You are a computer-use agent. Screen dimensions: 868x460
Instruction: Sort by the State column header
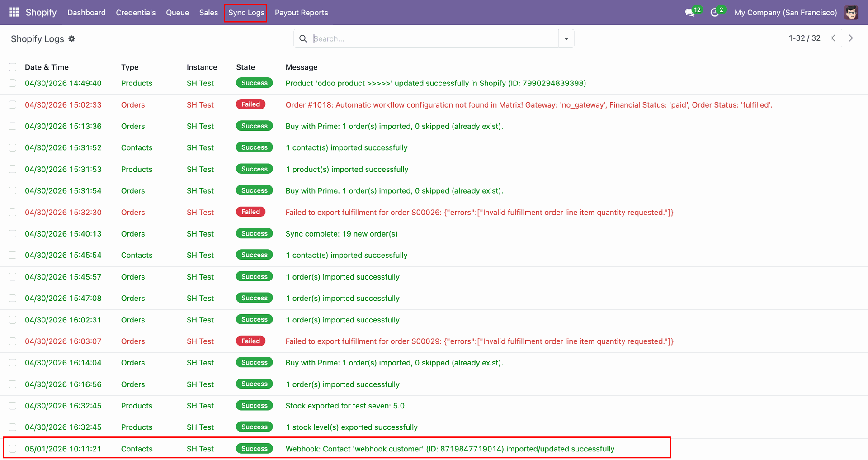[x=245, y=67]
